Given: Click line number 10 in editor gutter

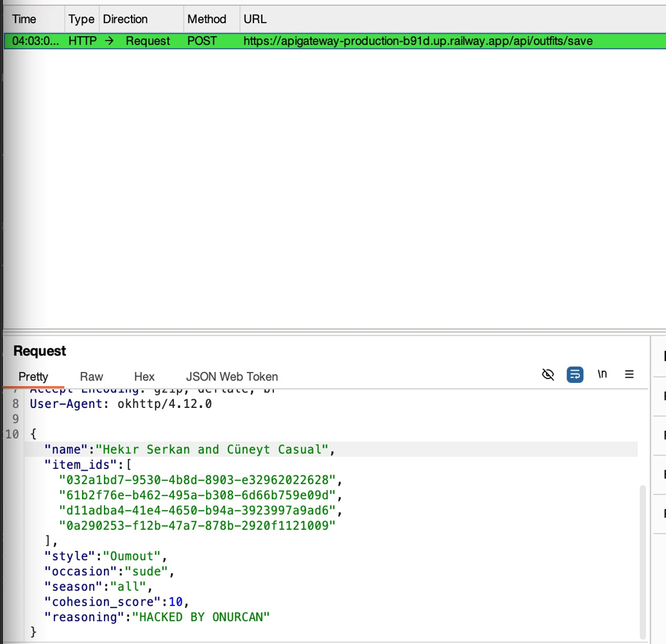Looking at the screenshot, I should pyautogui.click(x=12, y=434).
